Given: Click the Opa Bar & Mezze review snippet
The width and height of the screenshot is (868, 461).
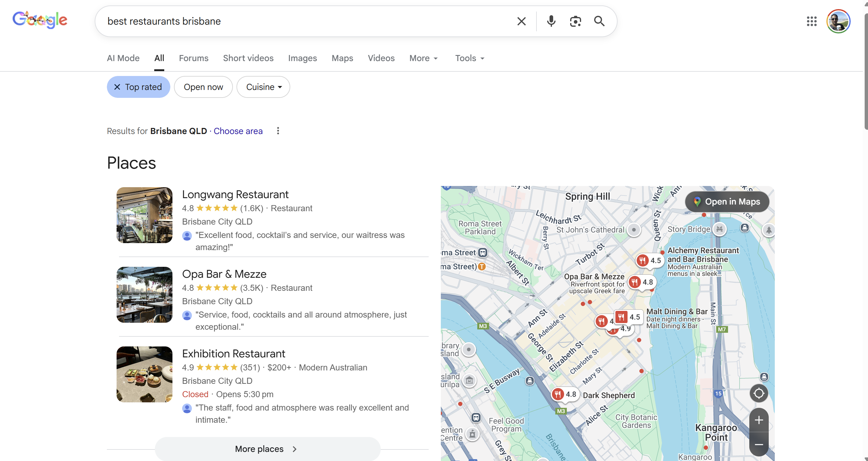Looking at the screenshot, I should [301, 321].
